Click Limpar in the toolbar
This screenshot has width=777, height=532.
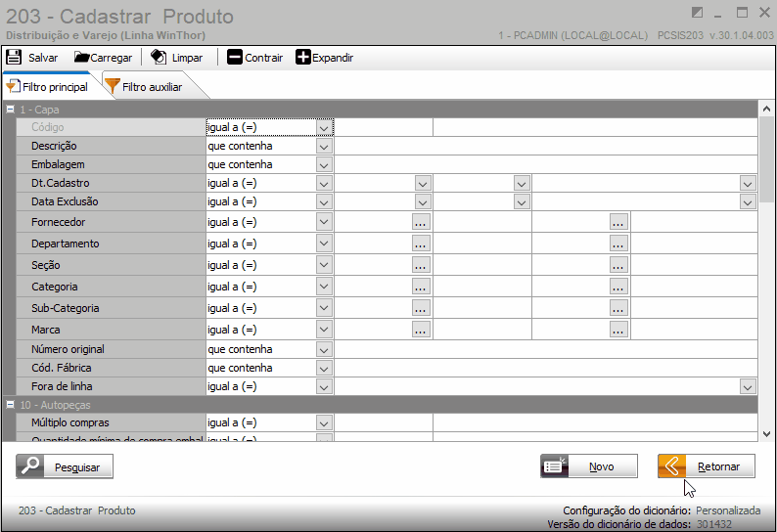pos(177,58)
